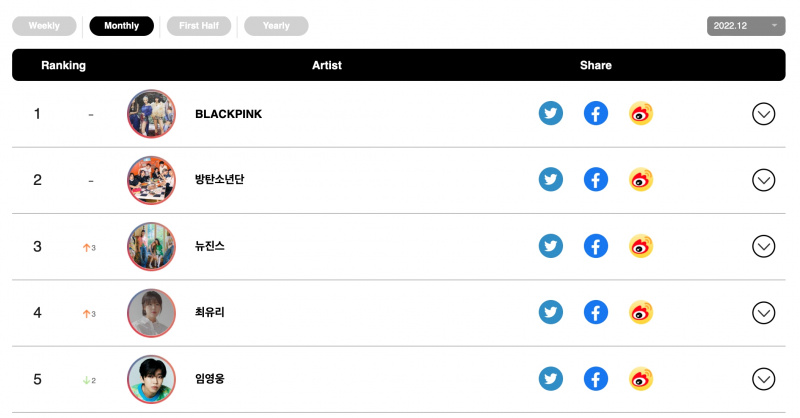Image resolution: width=800 pixels, height=418 pixels.
Task: Share 방탄소년단 ranking on Weibo
Action: tap(641, 180)
